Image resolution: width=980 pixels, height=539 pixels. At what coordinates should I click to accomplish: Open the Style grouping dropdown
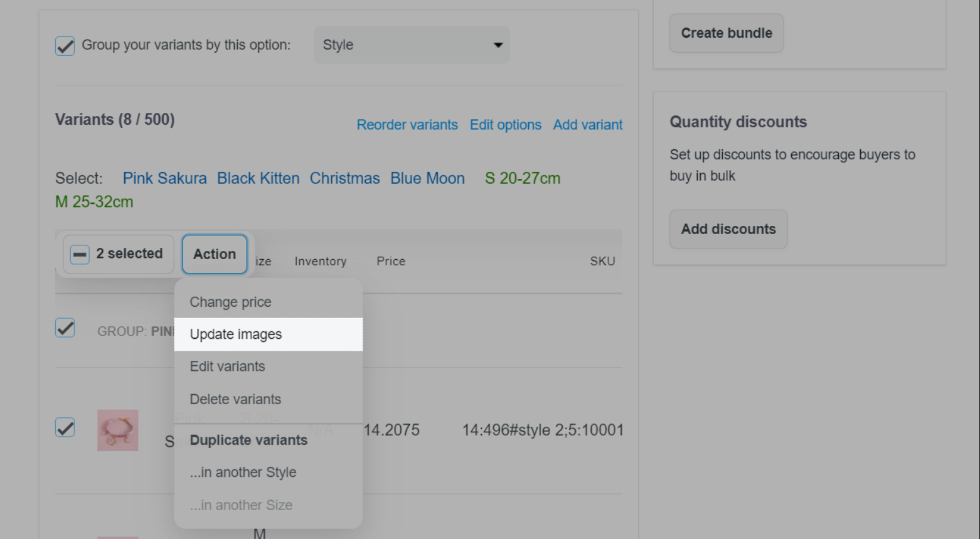412,45
